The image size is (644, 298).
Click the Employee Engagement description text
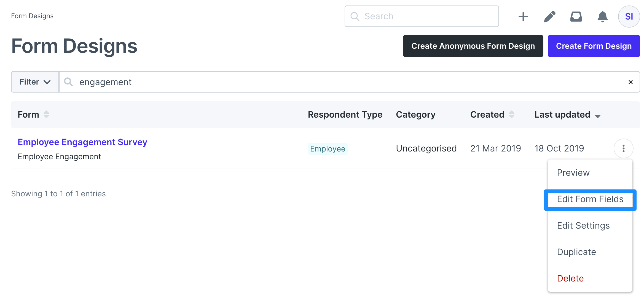[59, 156]
